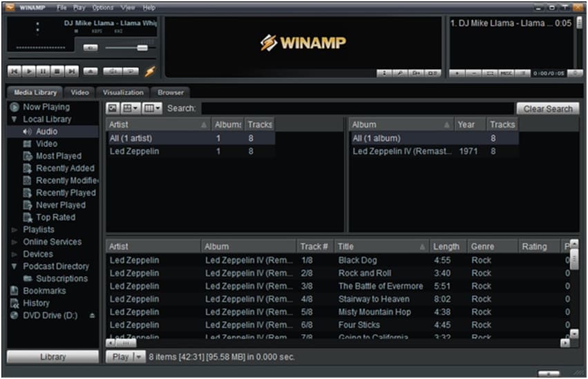This screenshot has height=379, width=588.
Task: Open the File menu
Action: (x=61, y=8)
